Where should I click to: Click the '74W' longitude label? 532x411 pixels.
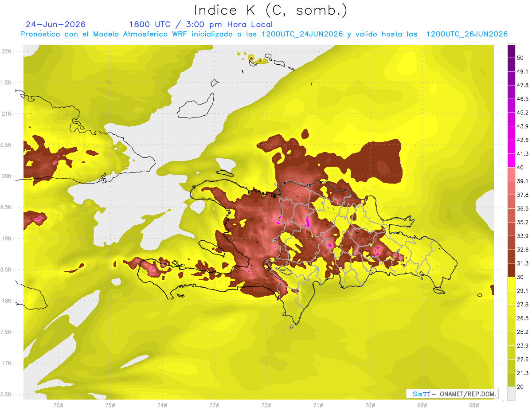tap(162, 405)
